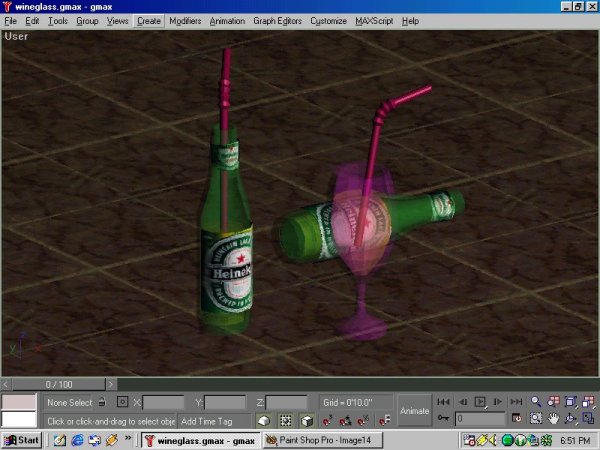Open the Create menu
This screenshot has width=600, height=450.
(149, 21)
